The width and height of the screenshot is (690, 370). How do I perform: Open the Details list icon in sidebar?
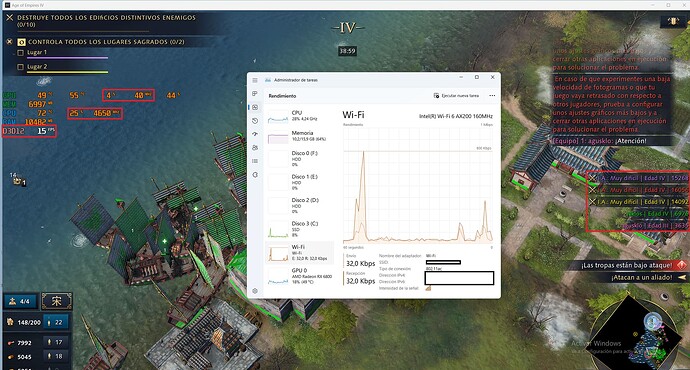255,161
